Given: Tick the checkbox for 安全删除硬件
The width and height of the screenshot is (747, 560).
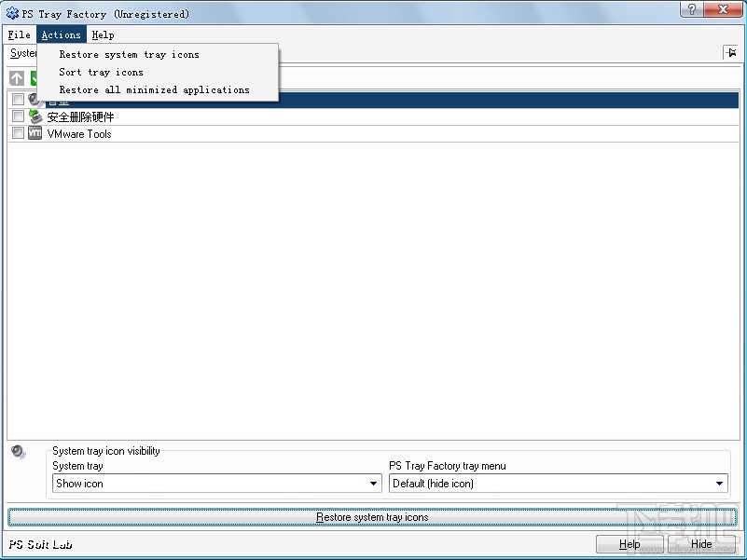Looking at the screenshot, I should point(18,116).
